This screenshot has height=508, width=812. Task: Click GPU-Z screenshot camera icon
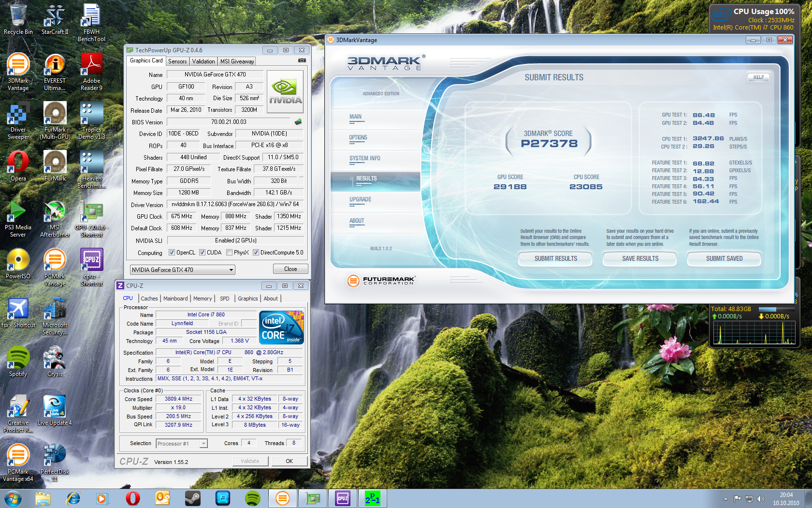pyautogui.click(x=302, y=60)
